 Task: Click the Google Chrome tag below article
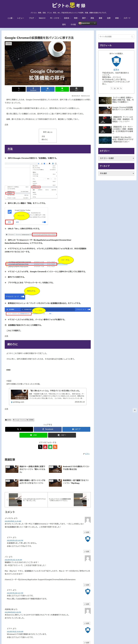[19, 420]
